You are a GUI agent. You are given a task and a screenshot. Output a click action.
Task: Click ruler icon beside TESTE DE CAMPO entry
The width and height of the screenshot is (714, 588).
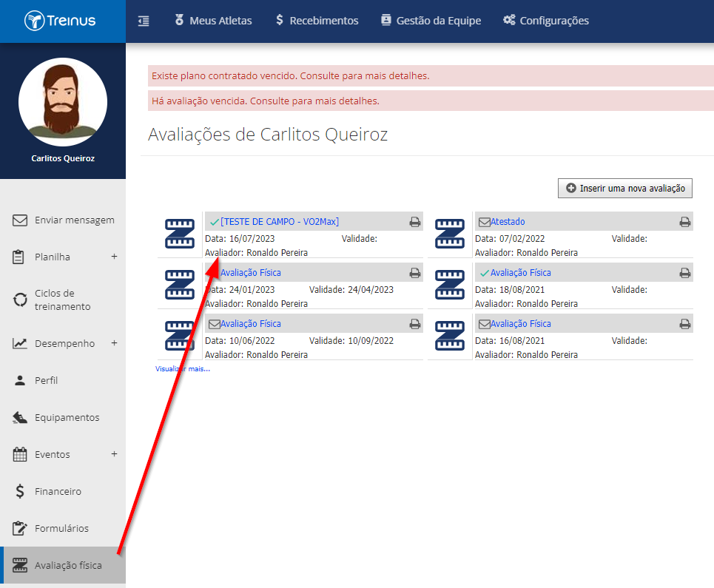click(x=179, y=234)
